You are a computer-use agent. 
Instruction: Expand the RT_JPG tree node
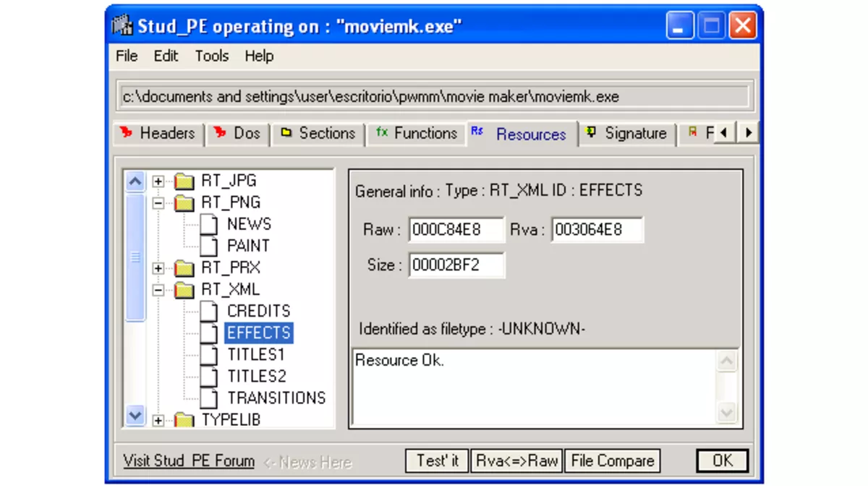tap(158, 181)
